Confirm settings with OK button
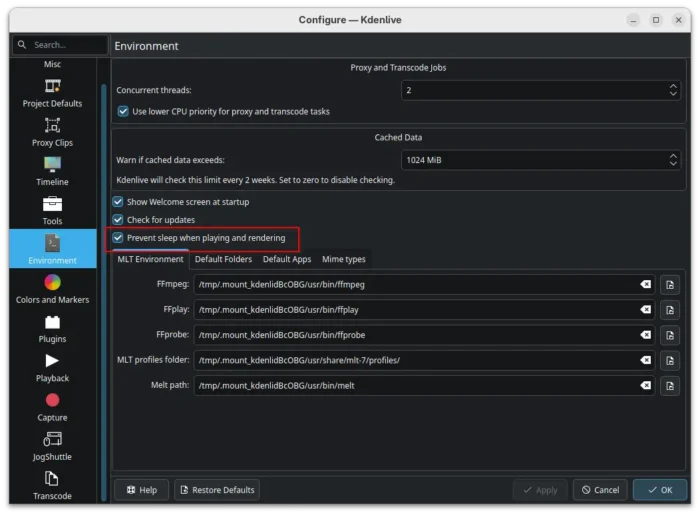Screen dimensions: 700x515 (x=660, y=490)
